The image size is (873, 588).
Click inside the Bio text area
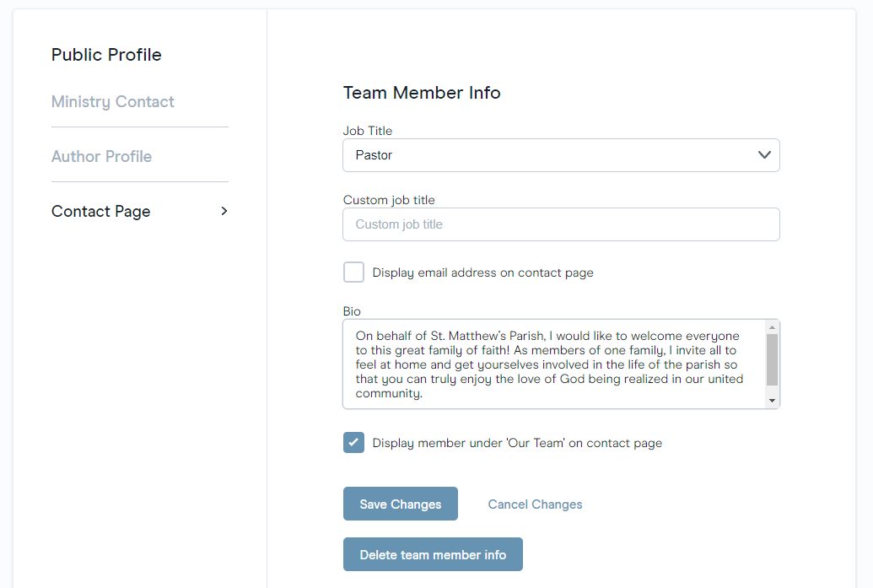point(552,364)
